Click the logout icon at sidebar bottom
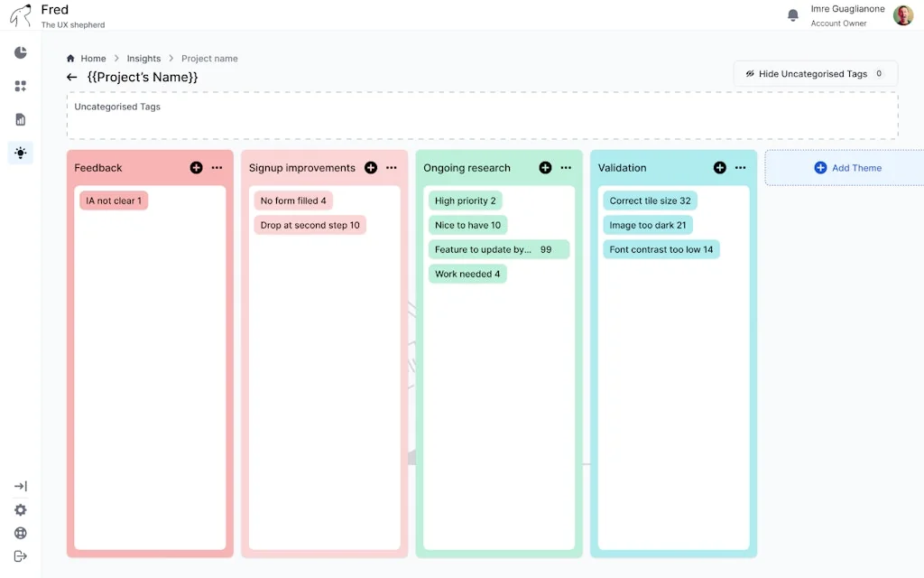 tap(20, 556)
